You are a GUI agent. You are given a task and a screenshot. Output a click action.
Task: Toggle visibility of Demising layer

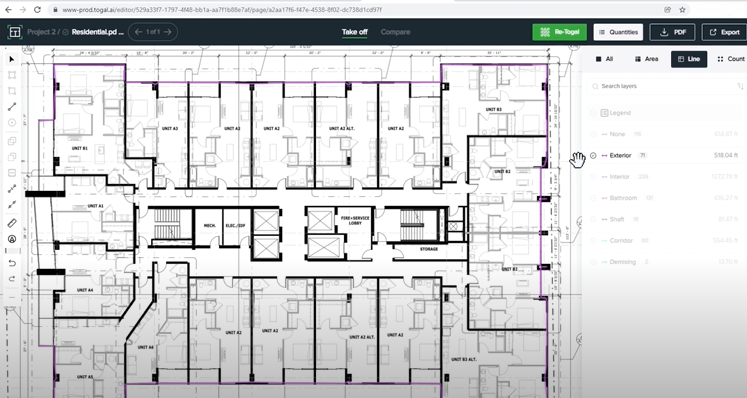click(x=593, y=262)
